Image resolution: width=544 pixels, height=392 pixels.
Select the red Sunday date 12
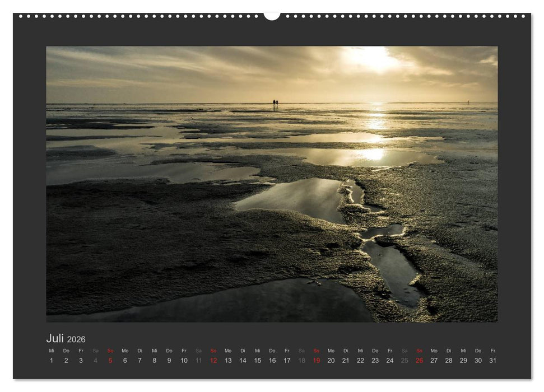(x=215, y=361)
